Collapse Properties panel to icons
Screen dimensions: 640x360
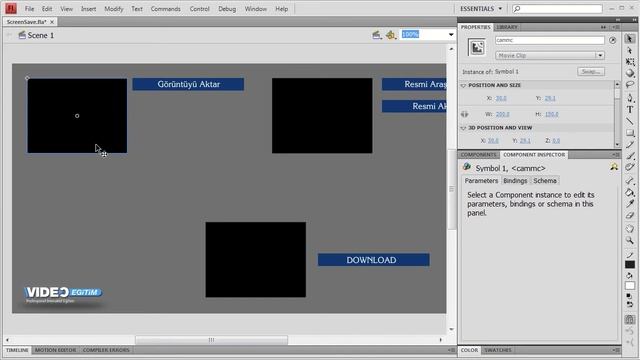[x=603, y=27]
